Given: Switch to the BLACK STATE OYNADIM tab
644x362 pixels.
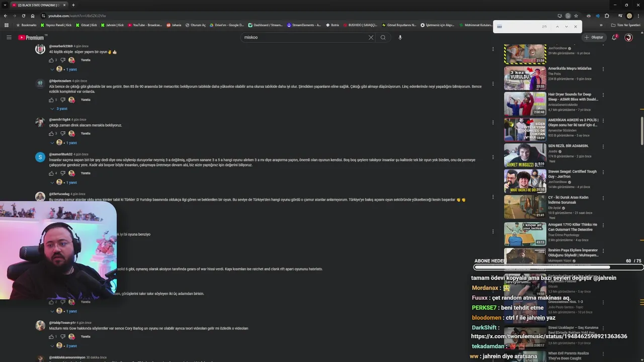Looking at the screenshot, I should [x=38, y=5].
